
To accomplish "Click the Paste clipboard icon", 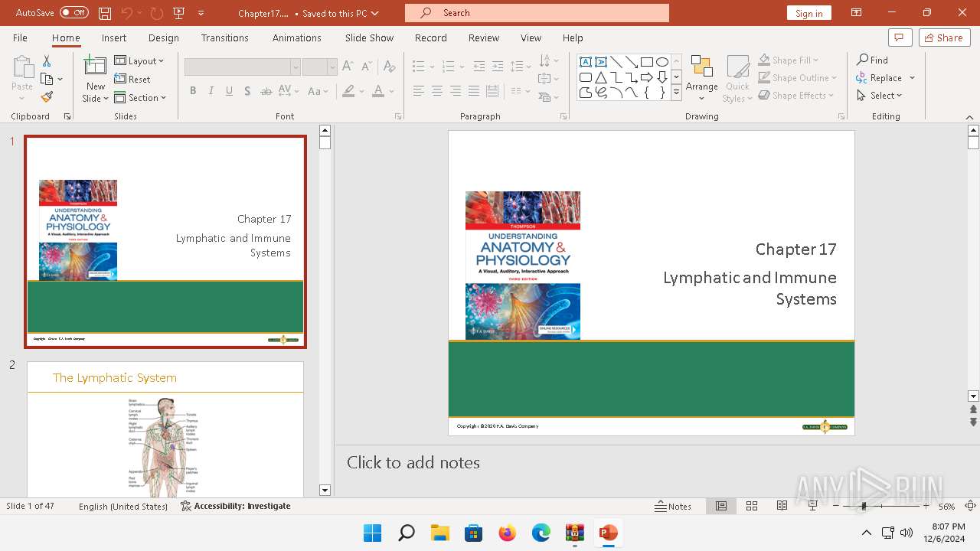I will pyautogui.click(x=22, y=69).
